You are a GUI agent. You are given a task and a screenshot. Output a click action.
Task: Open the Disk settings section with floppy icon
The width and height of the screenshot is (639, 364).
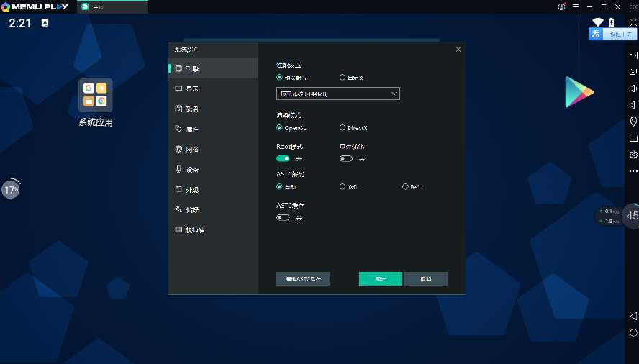pos(213,109)
